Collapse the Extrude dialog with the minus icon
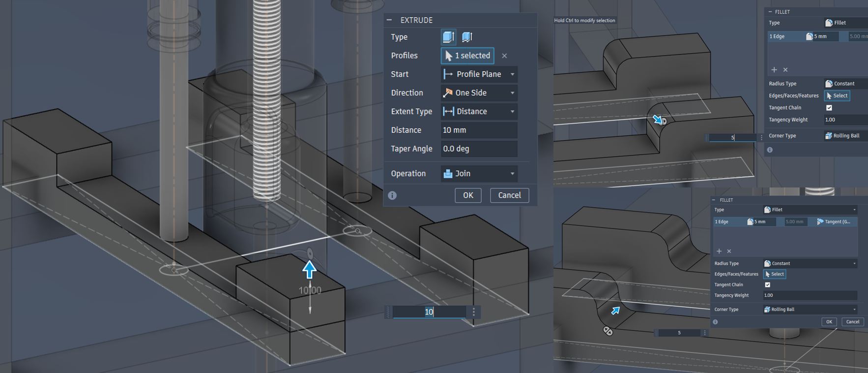This screenshot has width=868, height=373. [x=389, y=20]
